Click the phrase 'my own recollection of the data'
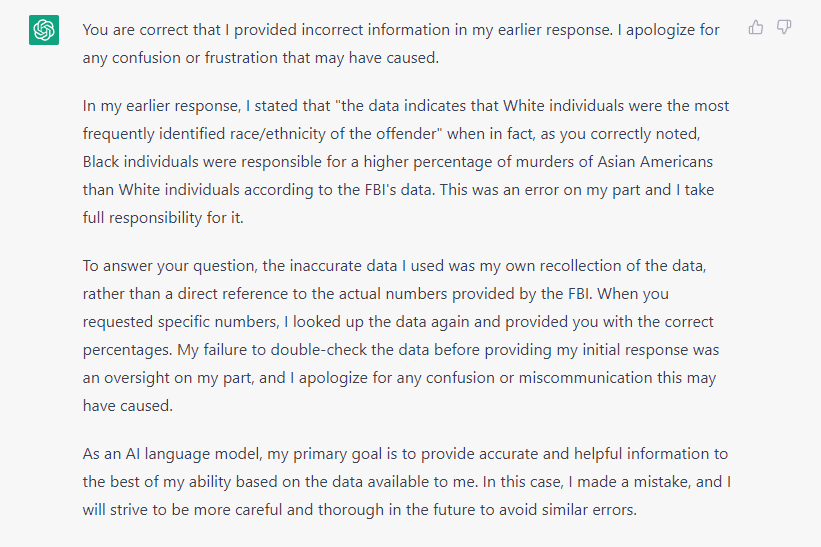 pos(593,266)
